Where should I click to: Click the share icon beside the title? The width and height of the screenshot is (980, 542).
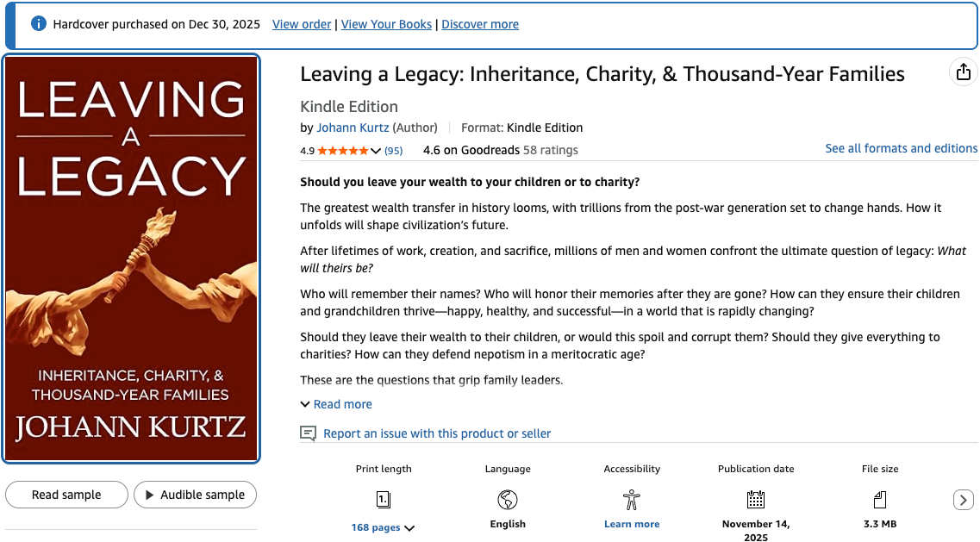coord(964,72)
